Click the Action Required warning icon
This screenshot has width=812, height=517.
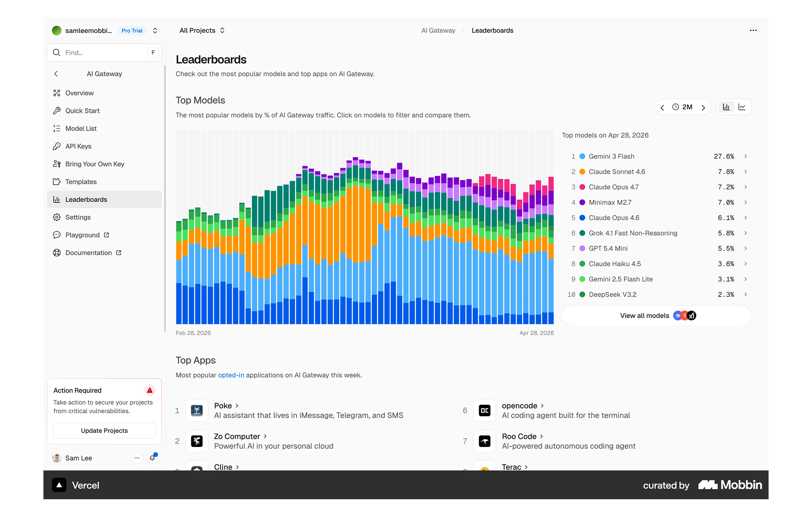(x=150, y=390)
